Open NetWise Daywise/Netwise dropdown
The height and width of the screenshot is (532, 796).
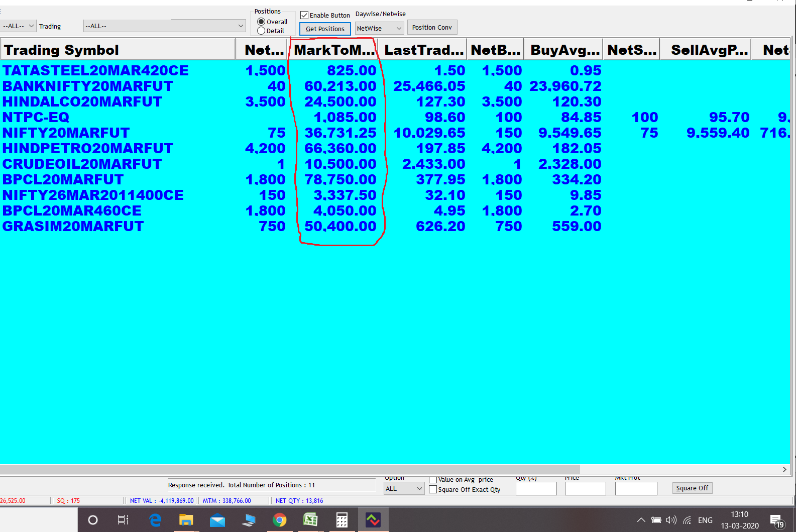[379, 28]
